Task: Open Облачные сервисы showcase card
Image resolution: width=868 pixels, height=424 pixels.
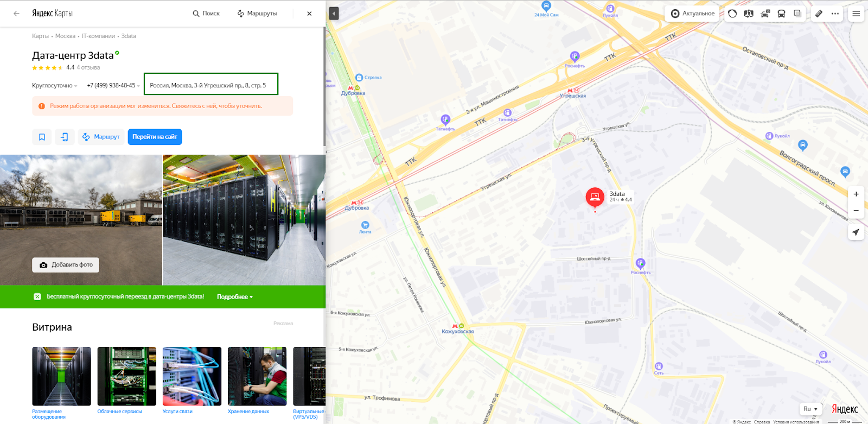Action: point(126,380)
